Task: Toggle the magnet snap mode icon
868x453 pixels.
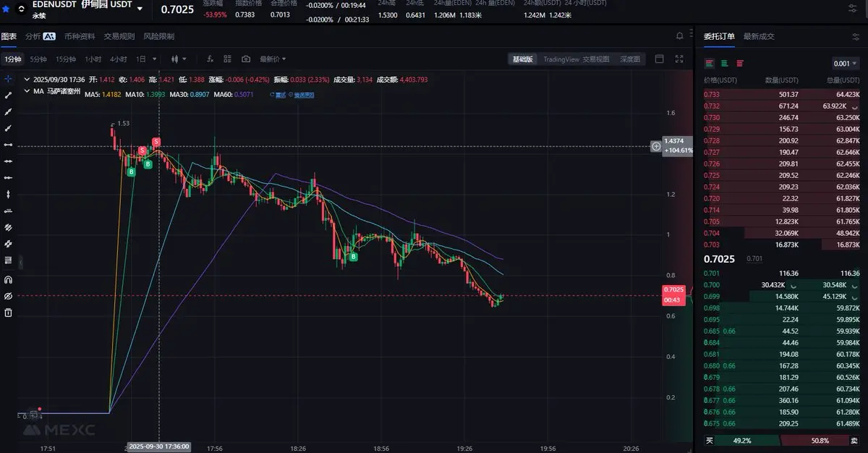Action: click(x=8, y=279)
